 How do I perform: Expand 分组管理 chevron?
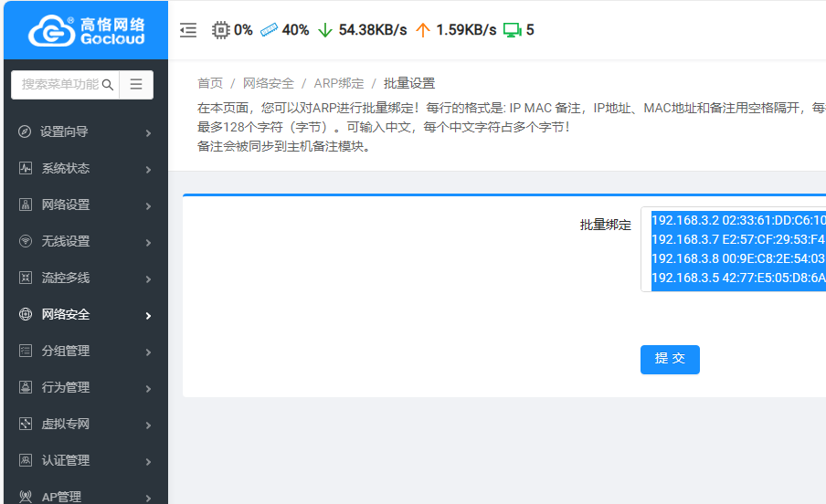[x=149, y=352]
